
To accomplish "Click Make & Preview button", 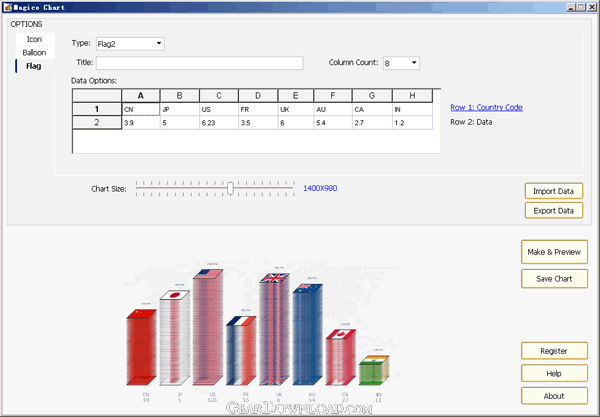I will [554, 252].
